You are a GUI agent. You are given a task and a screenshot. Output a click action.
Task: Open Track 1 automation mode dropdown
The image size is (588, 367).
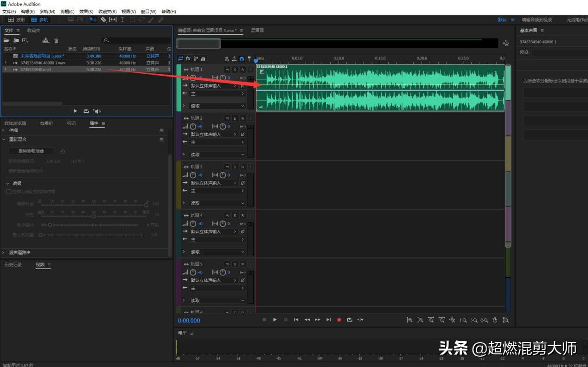pyautogui.click(x=217, y=106)
